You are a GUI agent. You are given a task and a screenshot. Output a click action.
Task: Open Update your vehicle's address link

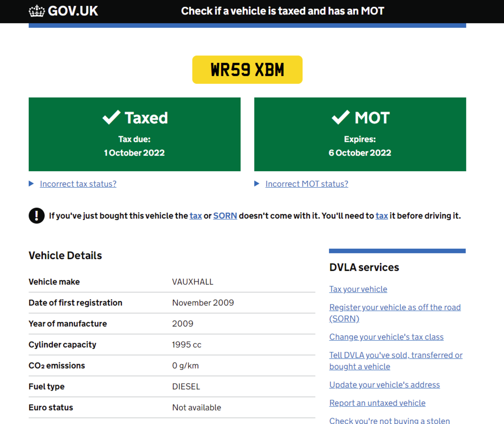(x=385, y=385)
